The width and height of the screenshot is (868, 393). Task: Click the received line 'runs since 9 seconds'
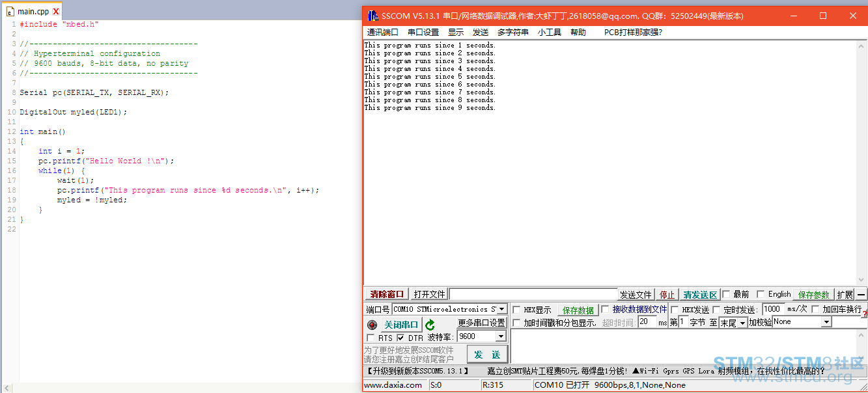click(430, 107)
